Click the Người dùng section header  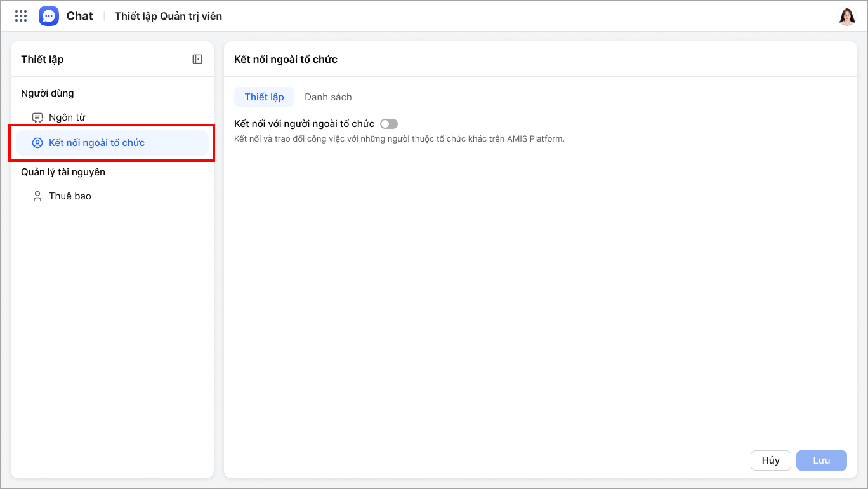click(x=48, y=93)
